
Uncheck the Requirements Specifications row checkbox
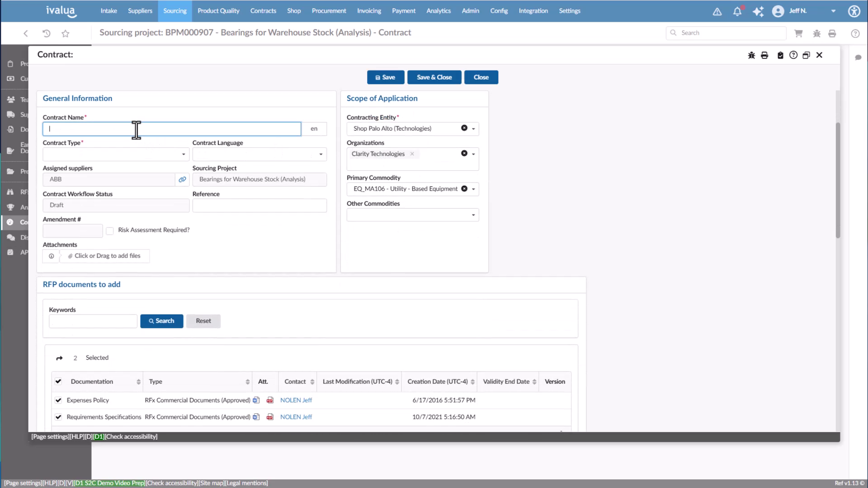coord(58,417)
